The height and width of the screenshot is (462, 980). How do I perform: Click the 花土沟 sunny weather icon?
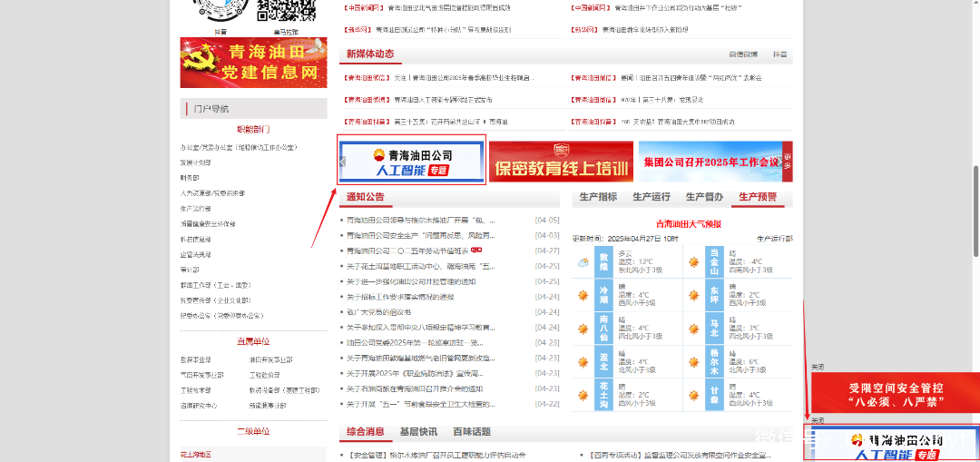[x=583, y=395]
